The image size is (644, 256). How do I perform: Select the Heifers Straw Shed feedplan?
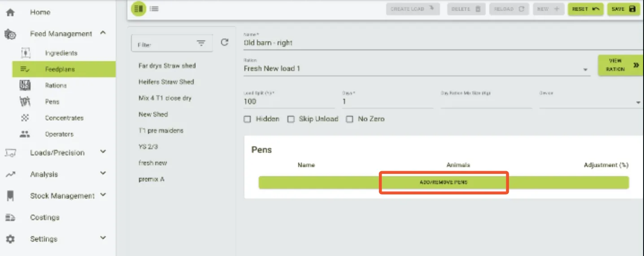pos(166,82)
